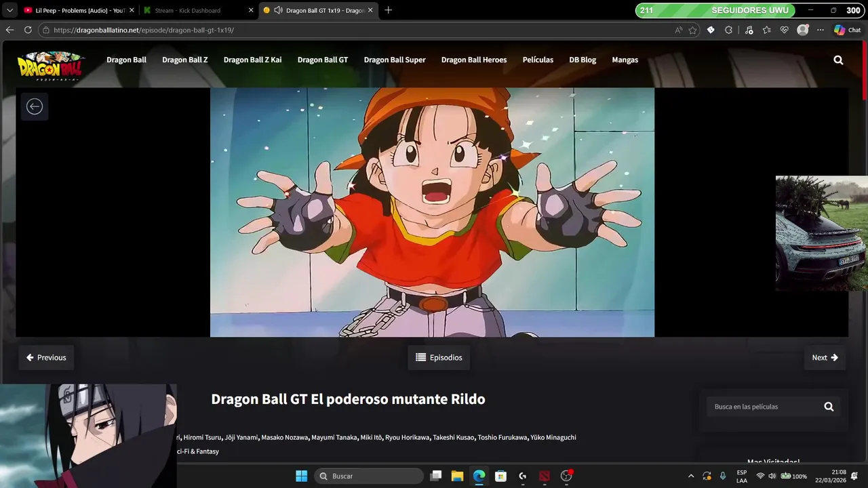
Task: Open File Explorer from the taskbar
Action: (x=457, y=476)
